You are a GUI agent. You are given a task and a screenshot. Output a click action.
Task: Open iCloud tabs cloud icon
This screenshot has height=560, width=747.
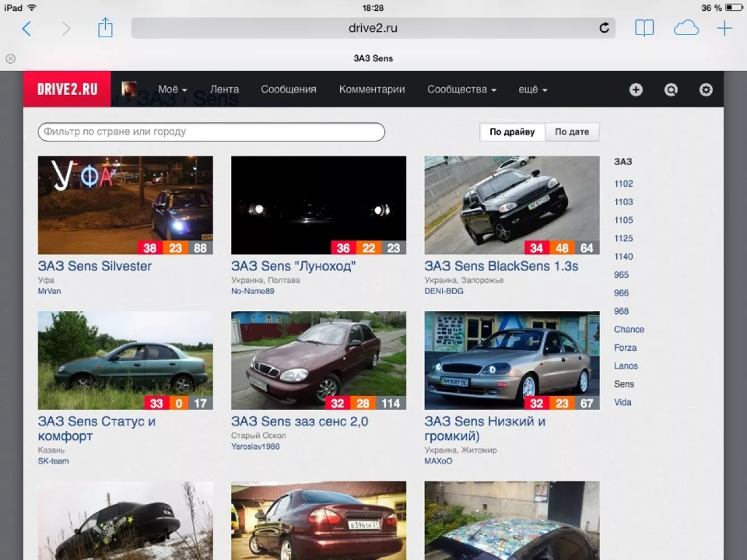point(686,28)
